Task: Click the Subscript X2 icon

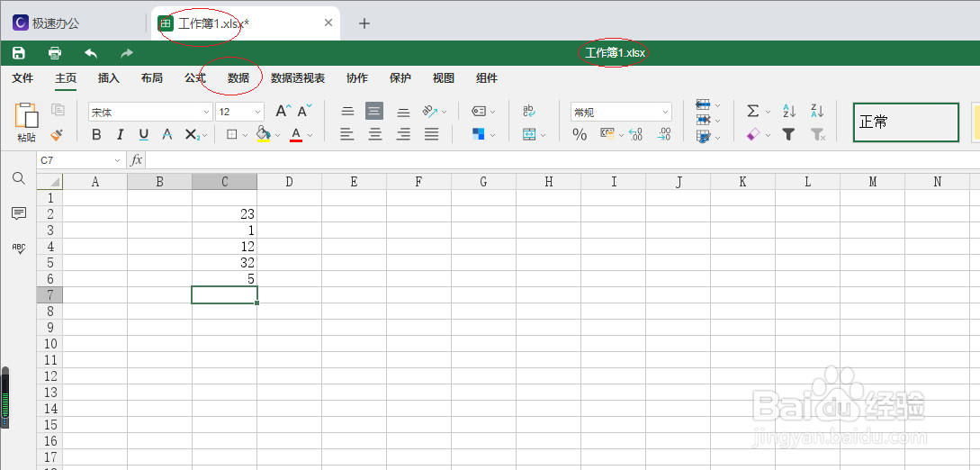Action: coord(192,134)
